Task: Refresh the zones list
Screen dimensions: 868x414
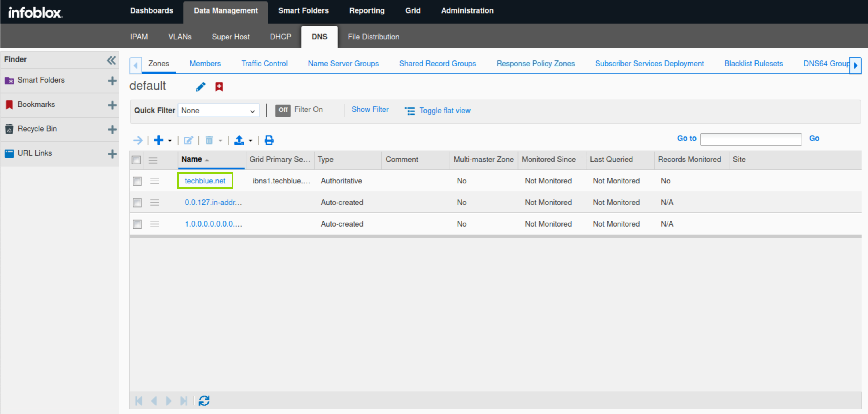Action: pos(204,401)
